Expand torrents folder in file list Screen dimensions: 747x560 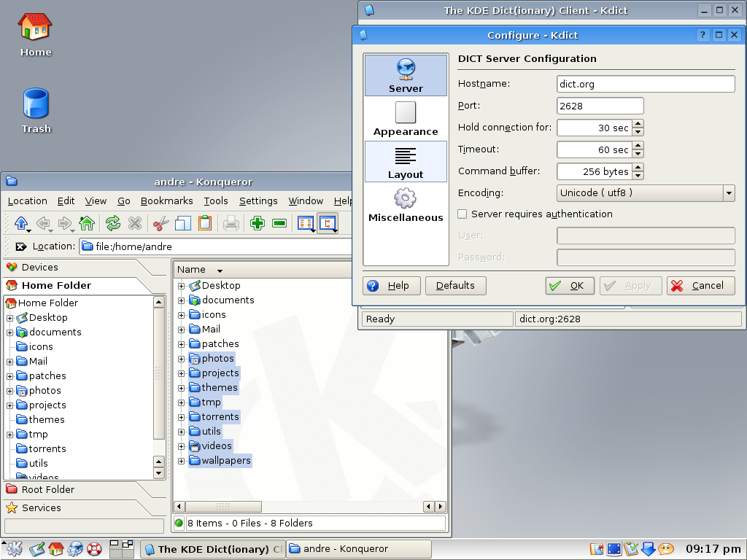181,417
